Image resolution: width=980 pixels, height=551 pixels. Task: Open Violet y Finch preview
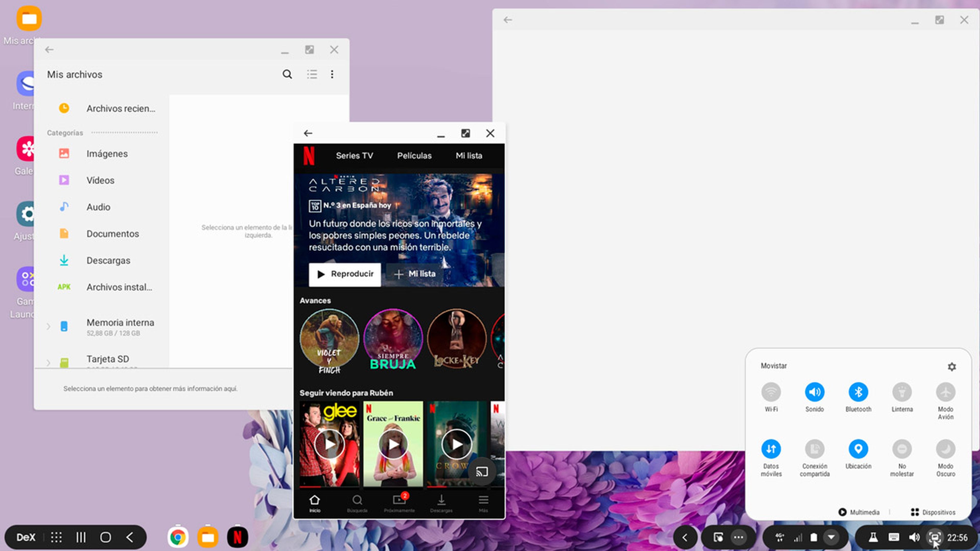tap(329, 341)
